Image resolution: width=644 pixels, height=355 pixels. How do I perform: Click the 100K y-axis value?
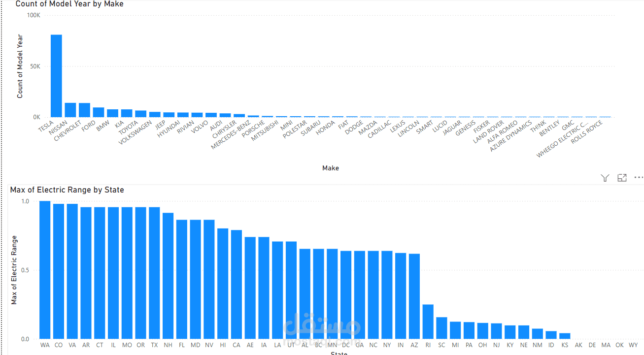point(34,15)
